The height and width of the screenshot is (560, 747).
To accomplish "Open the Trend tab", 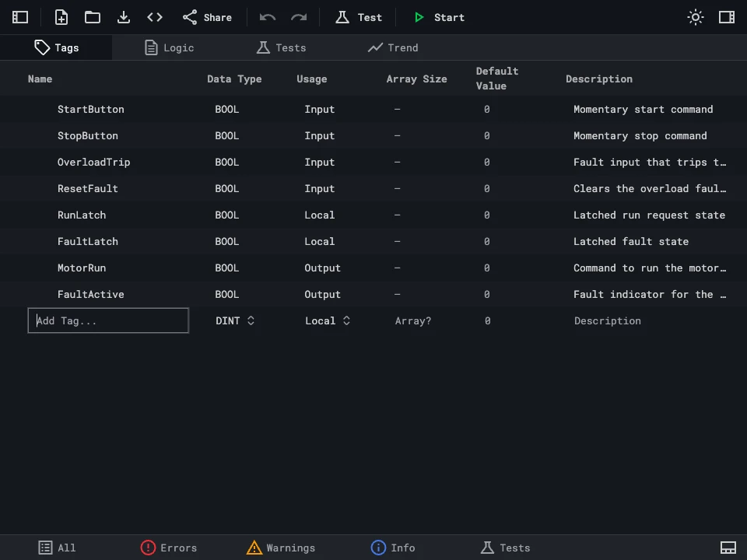I will [x=393, y=47].
